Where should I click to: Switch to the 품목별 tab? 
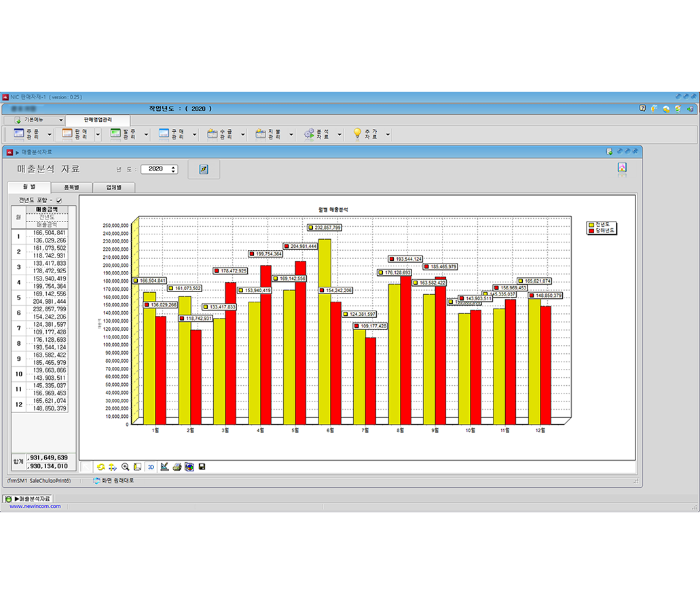(71, 188)
